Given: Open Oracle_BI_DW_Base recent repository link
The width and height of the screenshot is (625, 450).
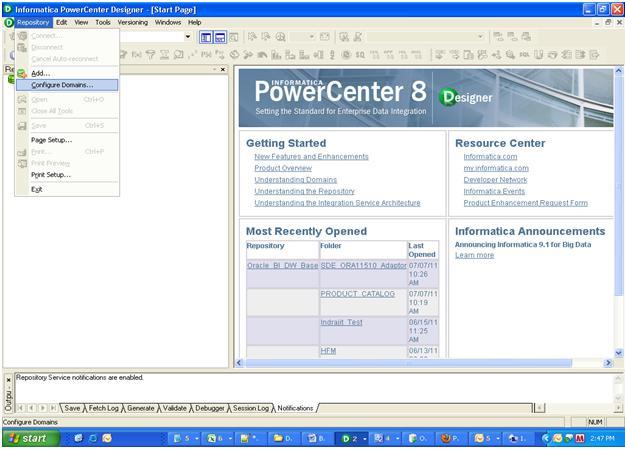Looking at the screenshot, I should (x=283, y=265).
